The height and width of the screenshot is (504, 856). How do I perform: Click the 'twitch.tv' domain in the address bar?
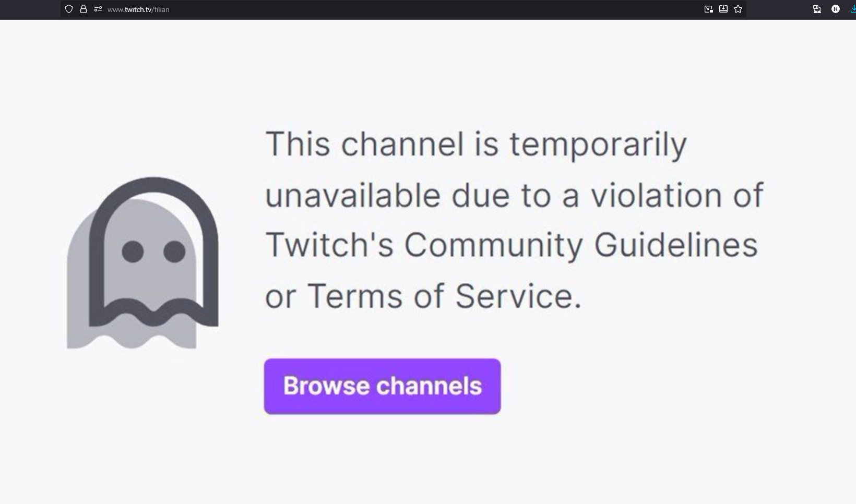tap(138, 9)
